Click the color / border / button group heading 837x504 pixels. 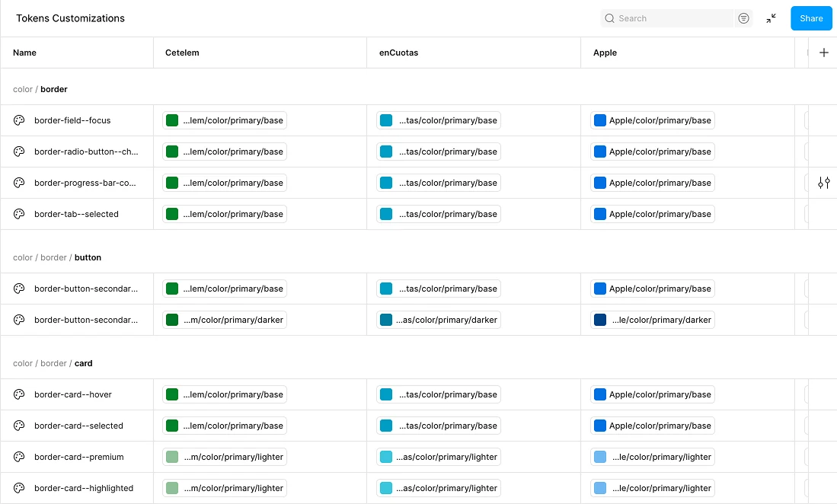pos(57,257)
